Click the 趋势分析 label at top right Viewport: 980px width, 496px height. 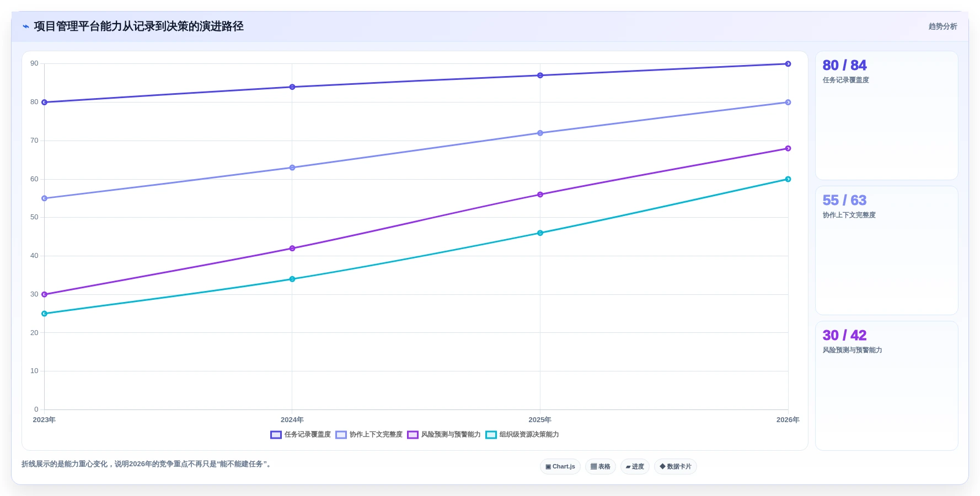click(x=942, y=26)
